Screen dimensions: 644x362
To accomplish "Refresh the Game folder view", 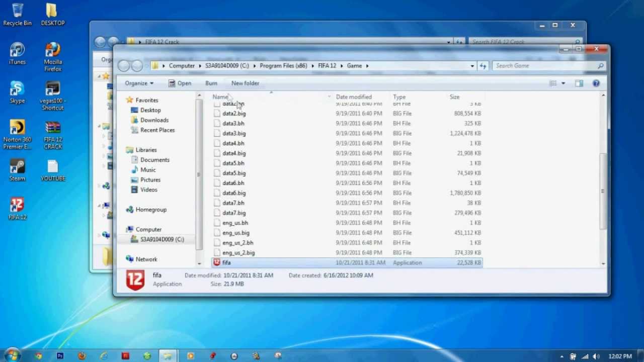I will click(x=483, y=66).
